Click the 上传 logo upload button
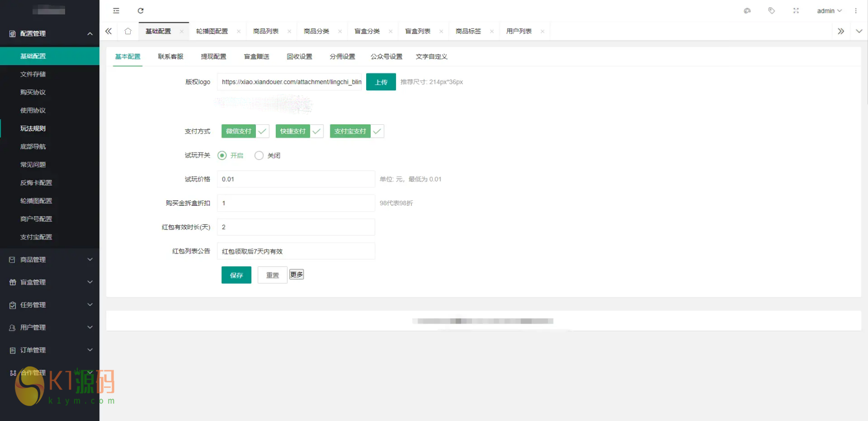The width and height of the screenshot is (868, 421). pyautogui.click(x=381, y=82)
